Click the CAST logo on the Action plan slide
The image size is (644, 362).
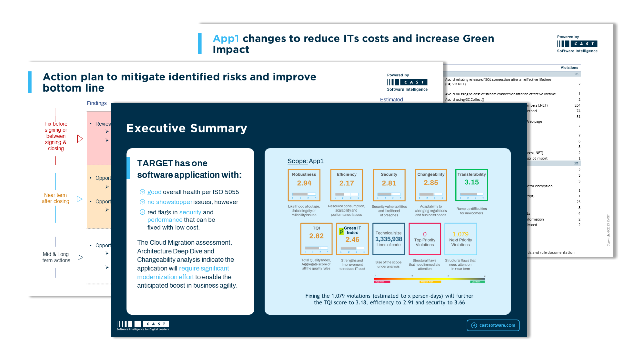point(407,82)
